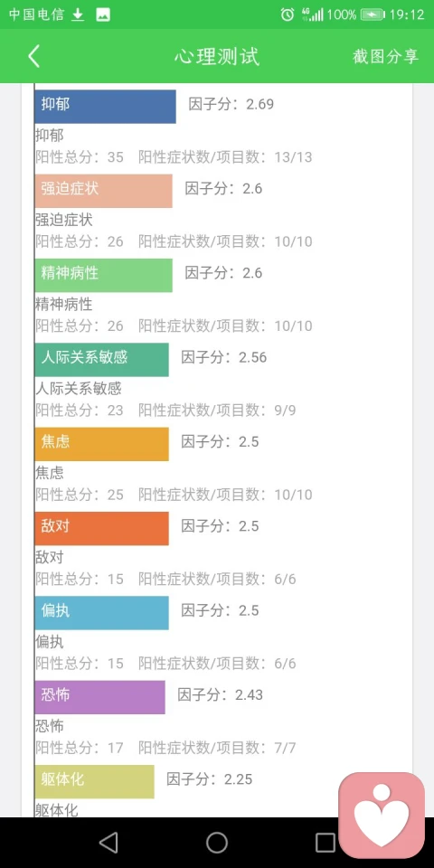
Task: Tap the 心理测试 page title
Action: coord(217,56)
